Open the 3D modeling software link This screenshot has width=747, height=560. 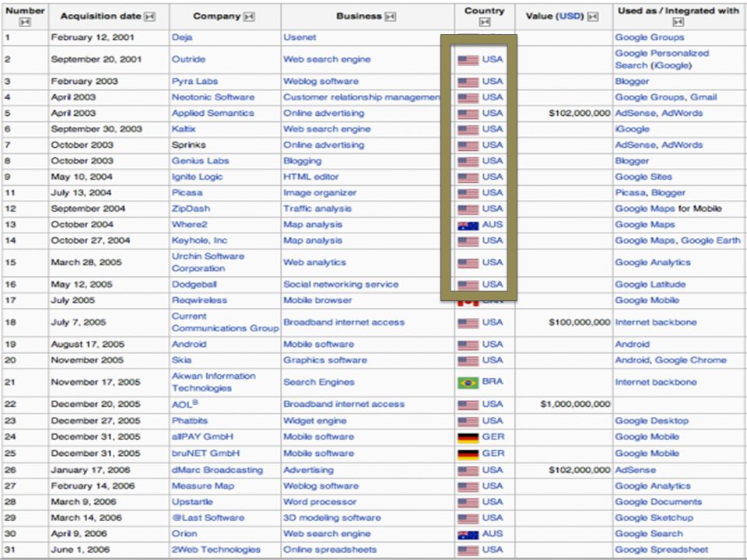tap(332, 518)
